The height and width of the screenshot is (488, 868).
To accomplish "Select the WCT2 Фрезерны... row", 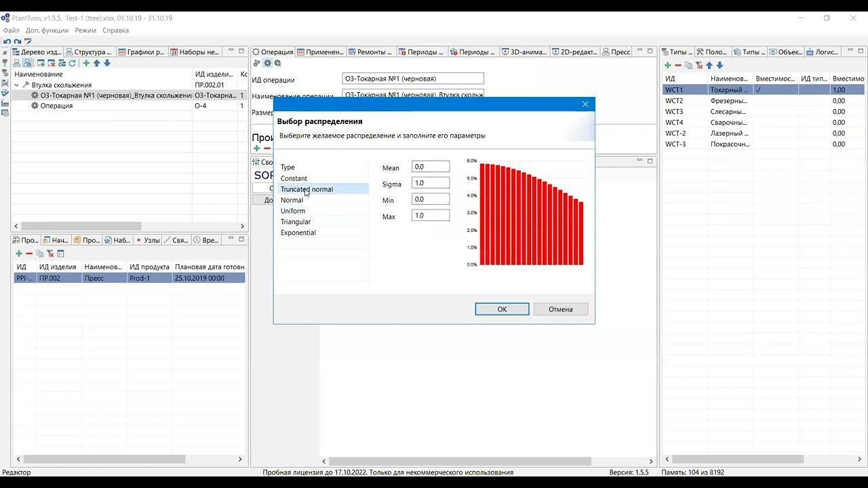I will pos(764,100).
